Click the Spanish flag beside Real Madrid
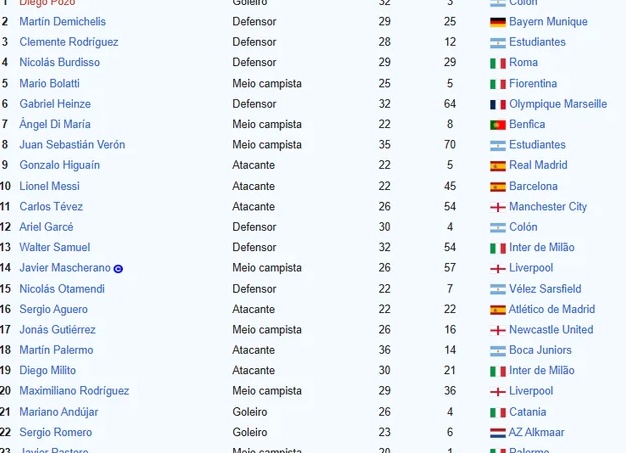The image size is (626, 453). pyautogui.click(x=498, y=166)
